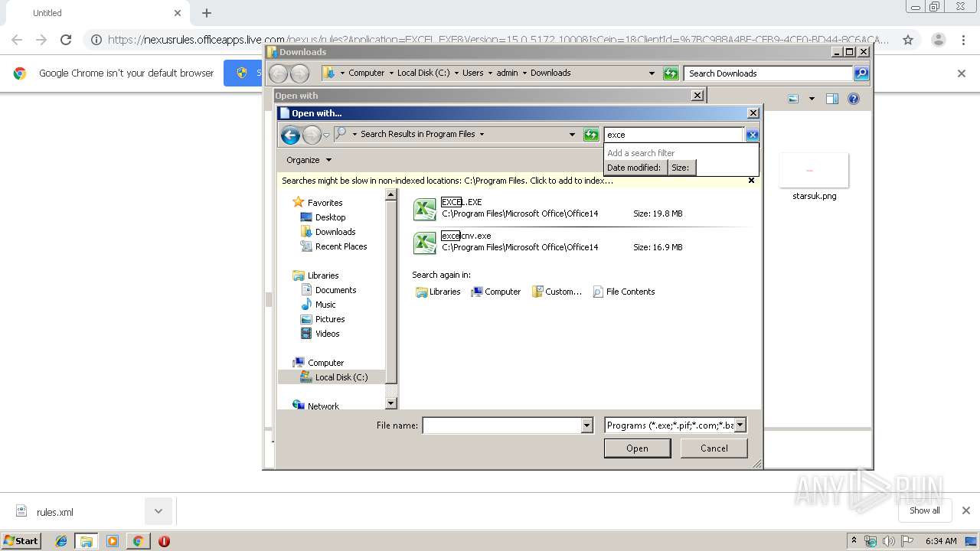The image size is (980, 551).
Task: Expand the File name dropdown
Action: pos(587,425)
